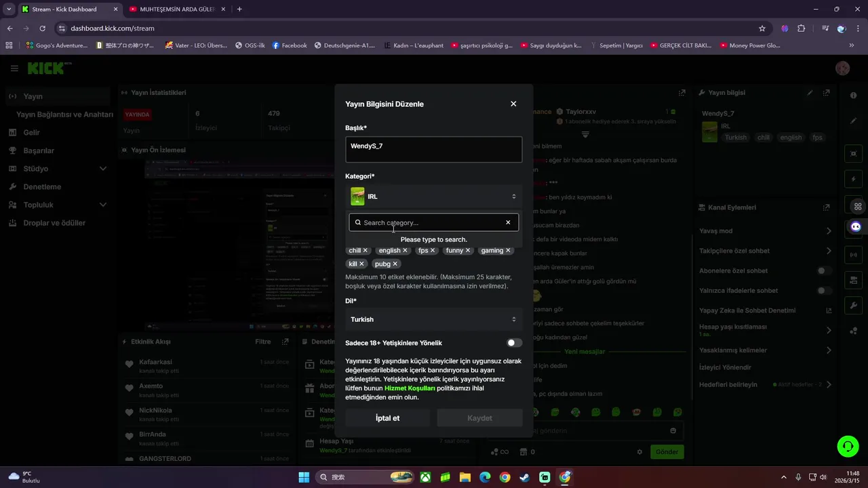This screenshot has height=488, width=868.
Task: Open the hamburger sidebar menu
Action: pyautogui.click(x=14, y=68)
